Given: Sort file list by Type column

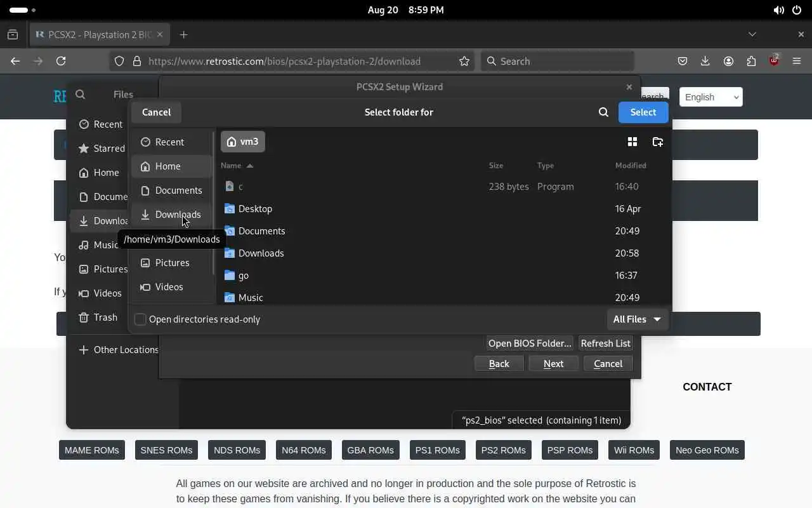Looking at the screenshot, I should 546,166.
